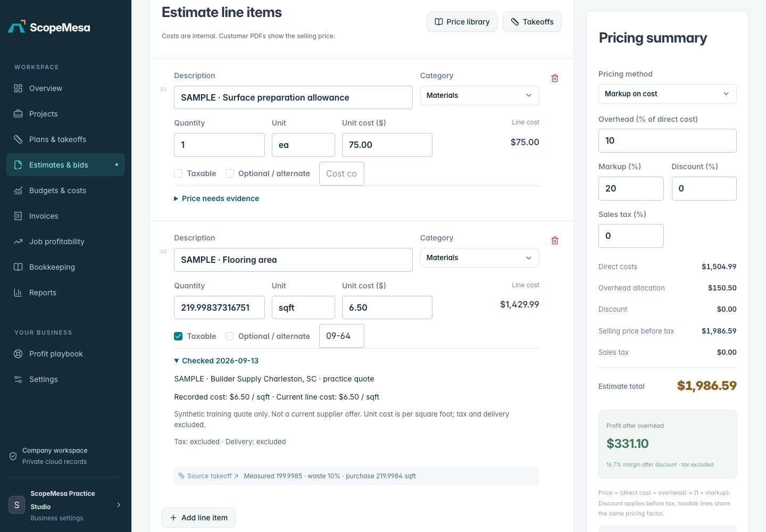Viewport: 766px width, 532px height.
Task: Click the unit cost field showing 75.00
Action: tap(387, 145)
